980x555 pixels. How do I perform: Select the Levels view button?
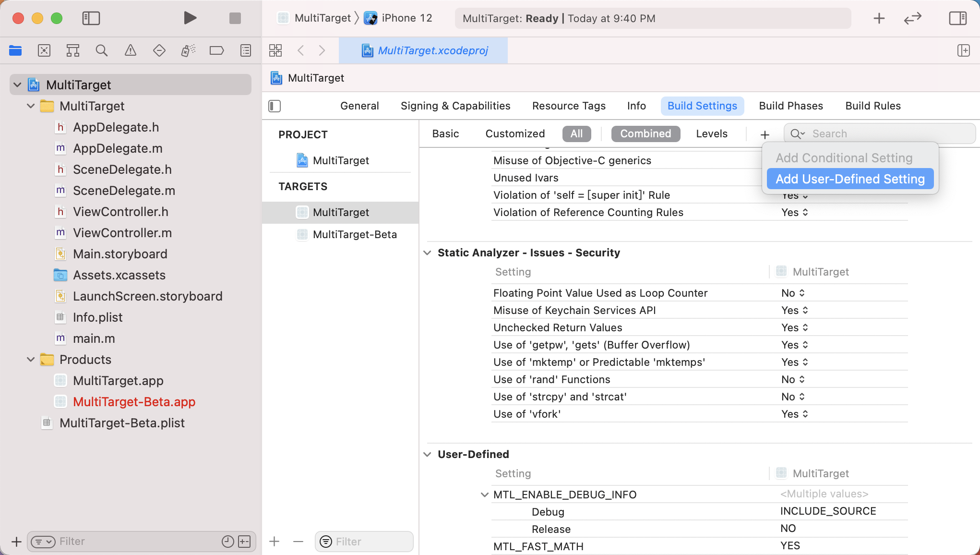click(711, 134)
